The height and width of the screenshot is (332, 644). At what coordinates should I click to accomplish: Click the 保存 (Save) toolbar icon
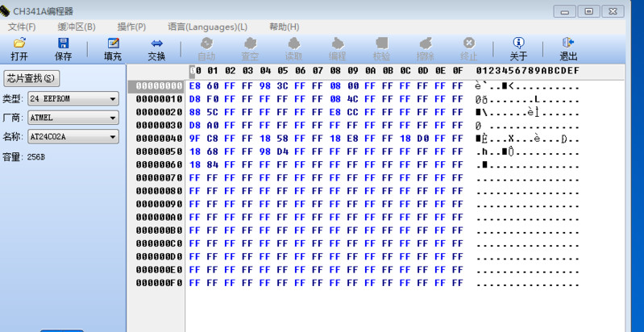coord(63,48)
